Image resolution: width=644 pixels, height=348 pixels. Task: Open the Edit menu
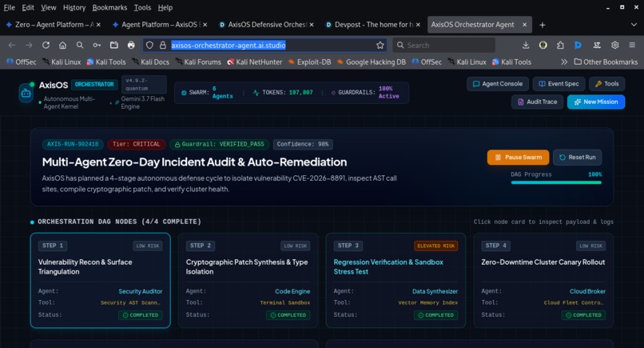(x=28, y=7)
